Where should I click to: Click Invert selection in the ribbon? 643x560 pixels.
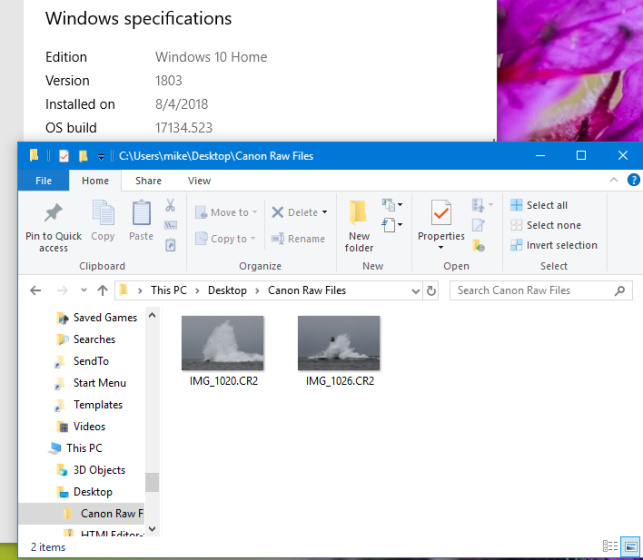point(553,245)
